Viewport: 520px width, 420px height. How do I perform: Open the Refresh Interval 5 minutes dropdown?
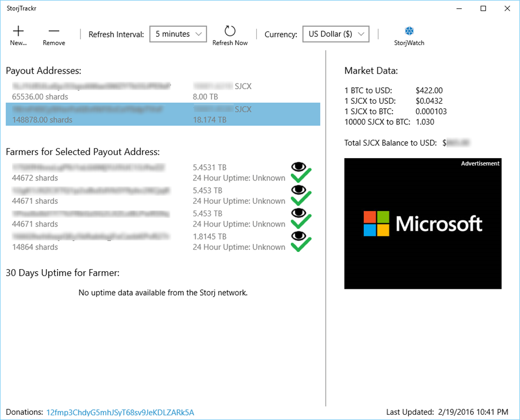click(x=178, y=34)
